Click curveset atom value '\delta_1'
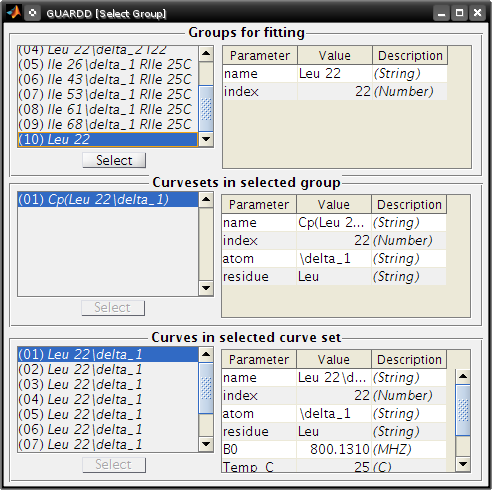The height and width of the screenshot is (490, 492). pos(334,258)
